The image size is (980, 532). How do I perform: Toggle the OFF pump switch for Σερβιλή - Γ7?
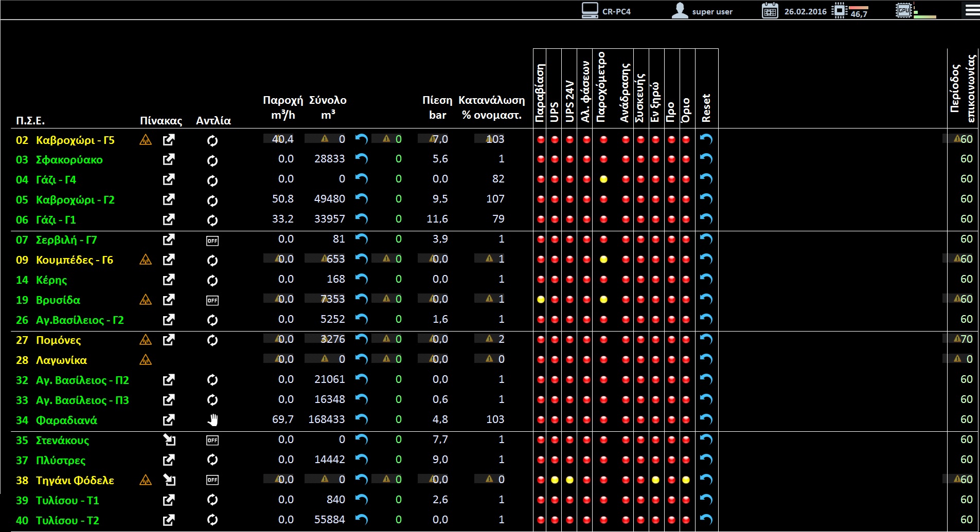[x=212, y=241]
